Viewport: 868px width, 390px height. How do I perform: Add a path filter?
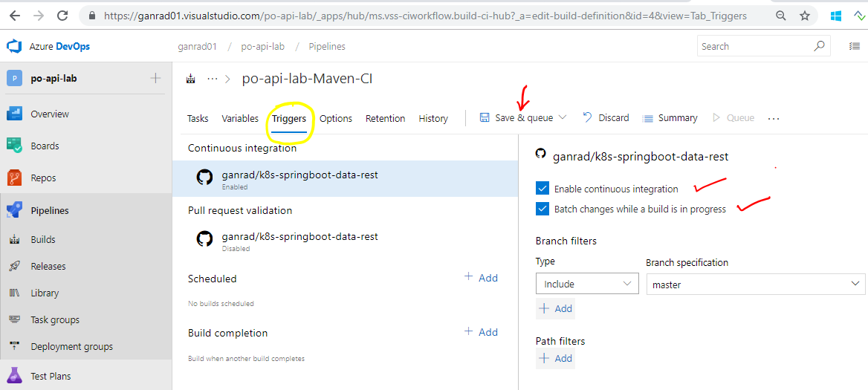(x=555, y=358)
